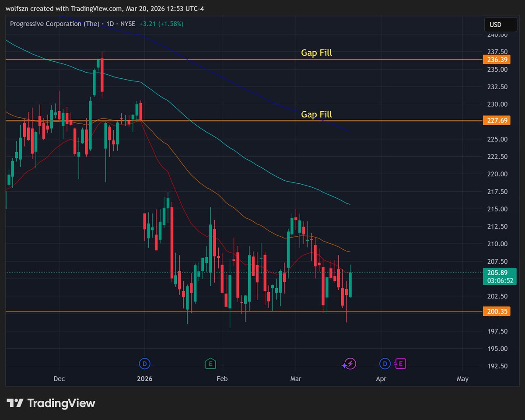Click the +3.21 (+1.58%) change value
The width and height of the screenshot is (525, 420).
pos(161,24)
